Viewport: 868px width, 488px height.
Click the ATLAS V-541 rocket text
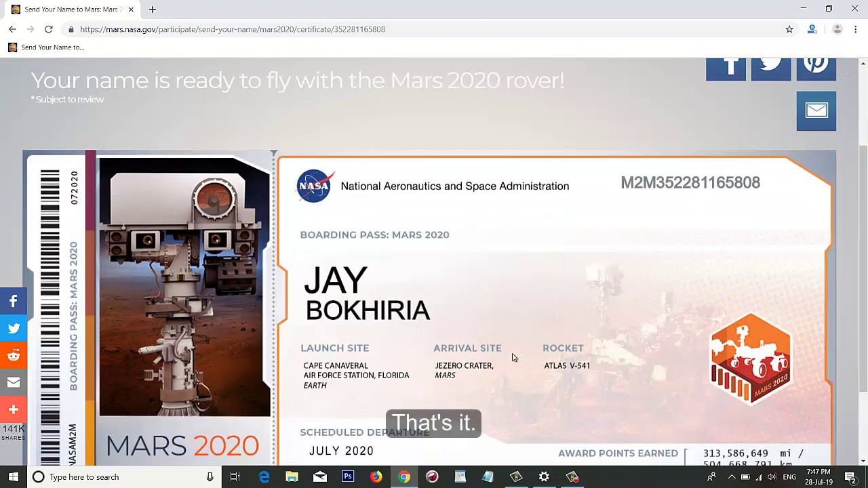click(x=567, y=365)
